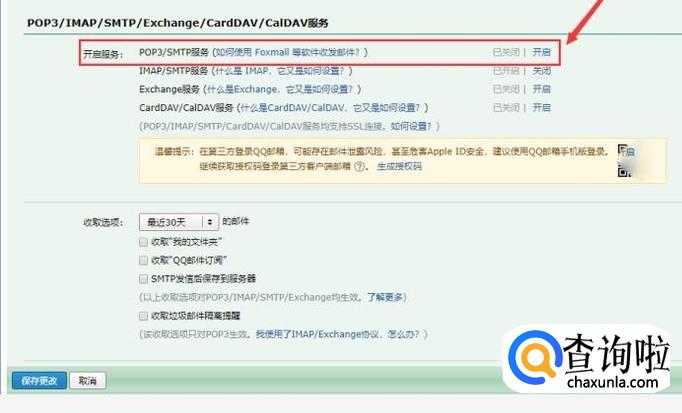Turn on CardDAV/CalDAV service 开启 link

542,107
